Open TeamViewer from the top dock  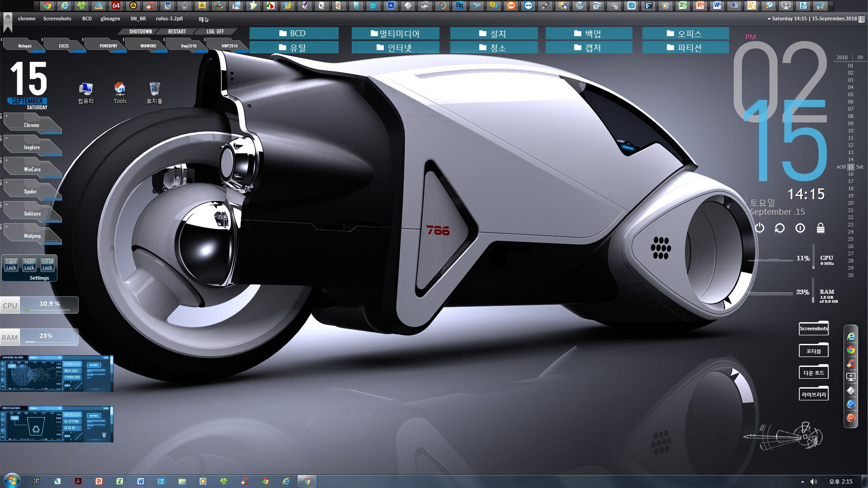point(528,6)
